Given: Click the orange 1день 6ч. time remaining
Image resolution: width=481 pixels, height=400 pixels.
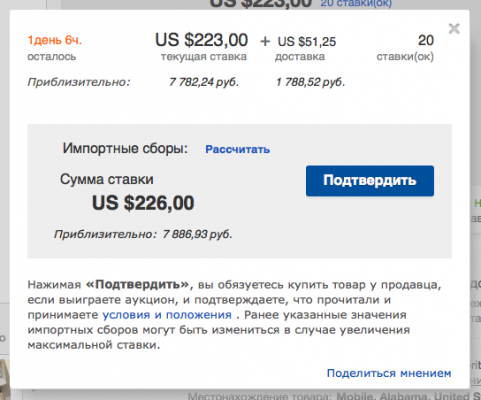Looking at the screenshot, I should pyautogui.click(x=54, y=40).
